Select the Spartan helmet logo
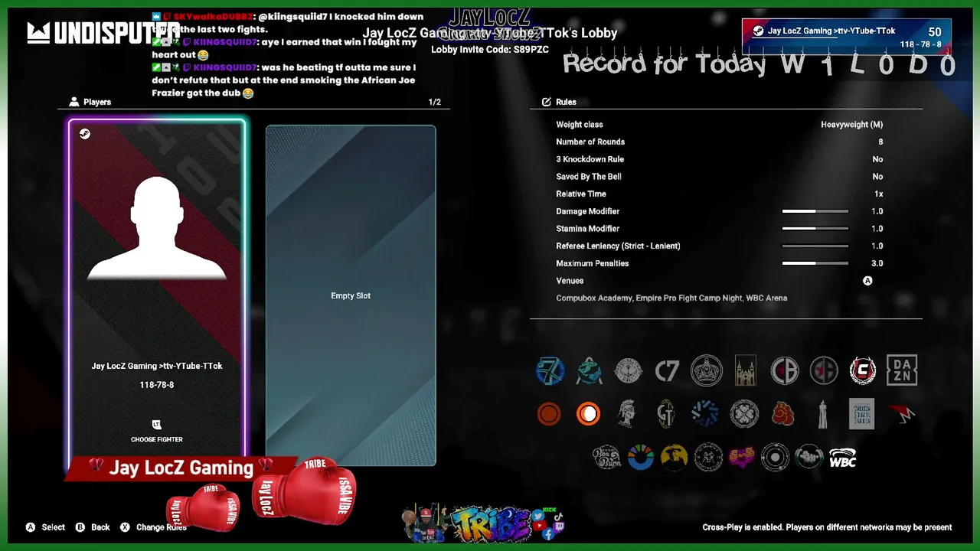The width and height of the screenshot is (980, 551). coord(627,414)
